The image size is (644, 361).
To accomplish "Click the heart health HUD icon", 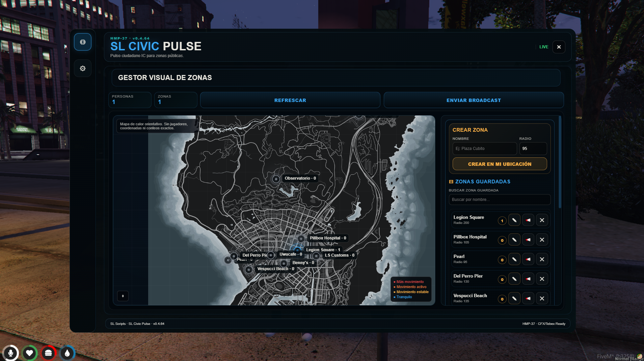I will pyautogui.click(x=30, y=353).
